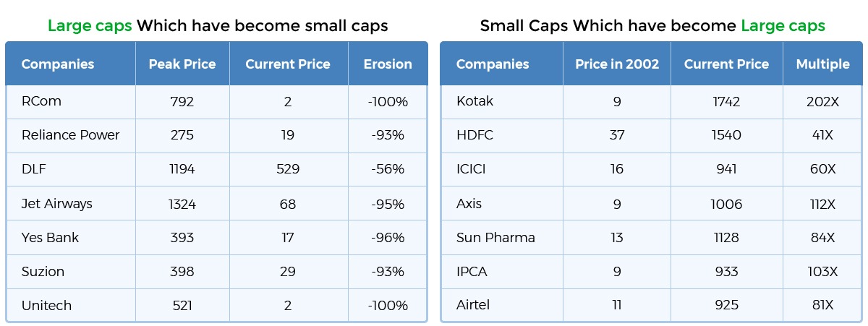Image resolution: width=868 pixels, height=326 pixels.
Task: Select the ICICI company cell
Action: (x=471, y=169)
